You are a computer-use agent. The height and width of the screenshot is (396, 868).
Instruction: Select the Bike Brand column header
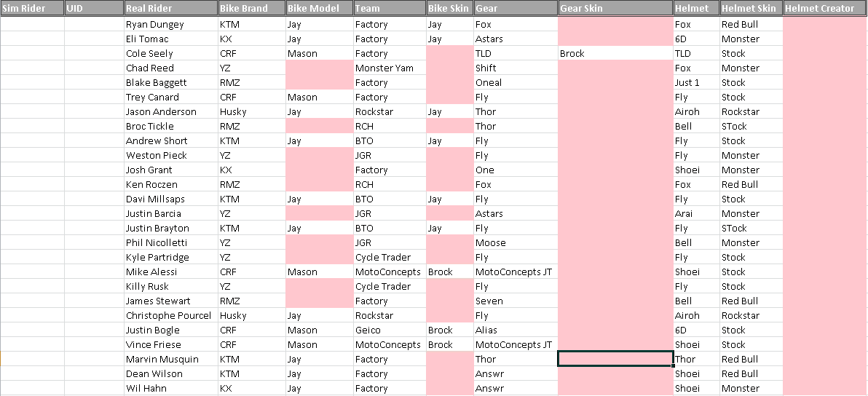pyautogui.click(x=252, y=8)
